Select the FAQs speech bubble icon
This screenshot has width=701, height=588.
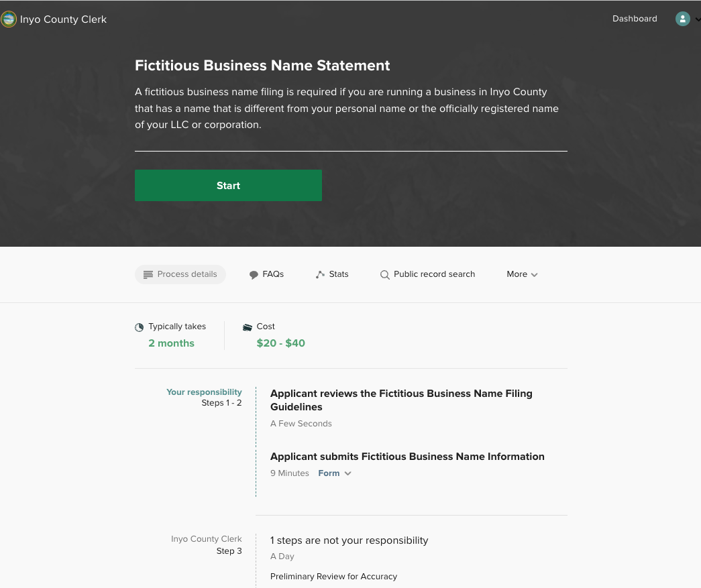click(253, 274)
